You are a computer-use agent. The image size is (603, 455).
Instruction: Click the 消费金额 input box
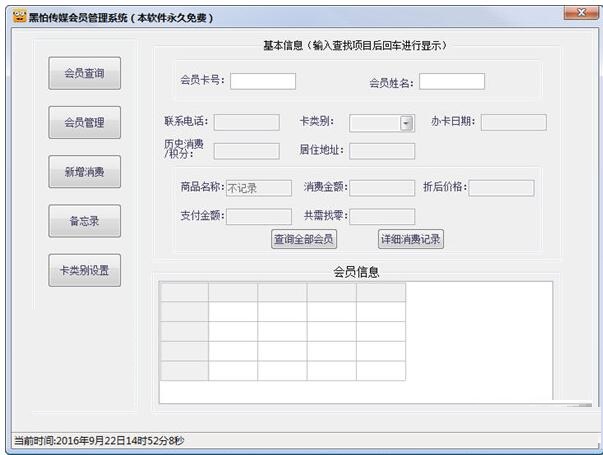(x=382, y=188)
